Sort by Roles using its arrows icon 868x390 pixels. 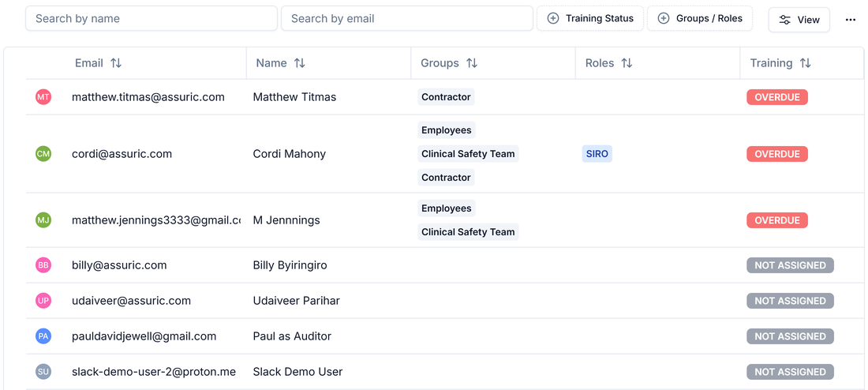coord(627,63)
